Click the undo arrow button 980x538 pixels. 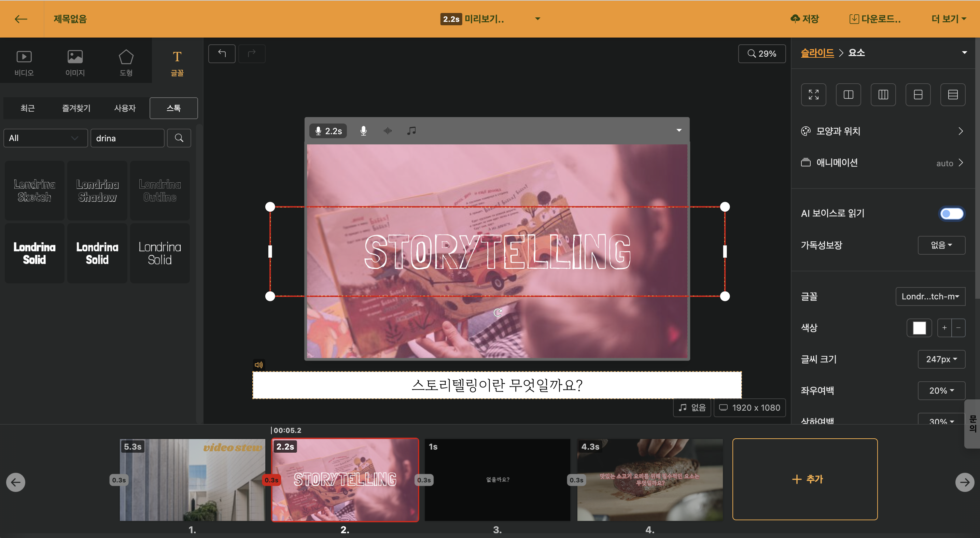(222, 54)
